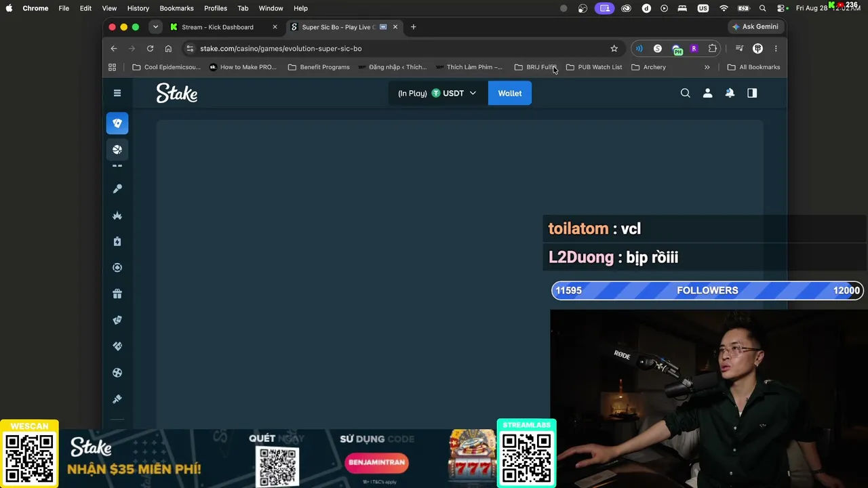Open the Archery bookmark folder
The image size is (868, 488).
(x=649, y=67)
